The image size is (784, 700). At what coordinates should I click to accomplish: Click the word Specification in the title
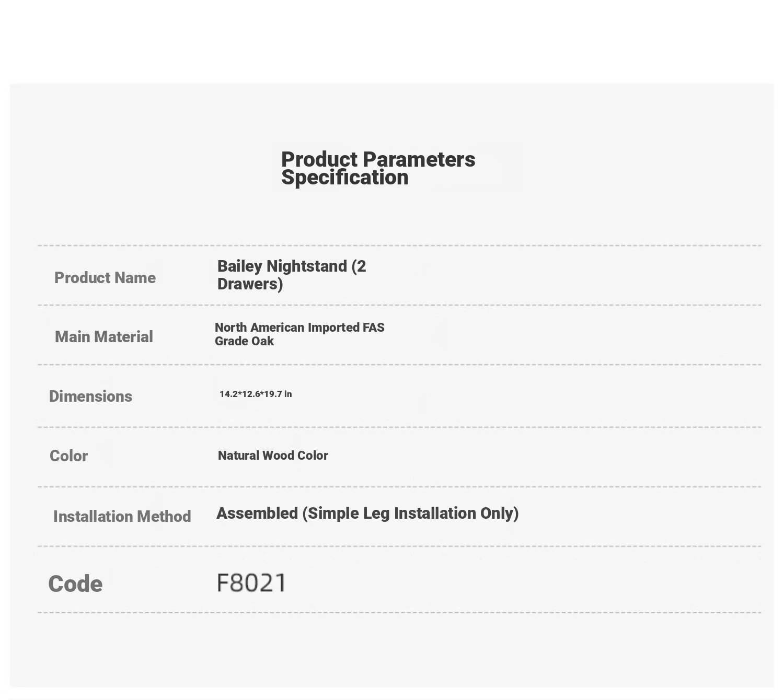(344, 178)
